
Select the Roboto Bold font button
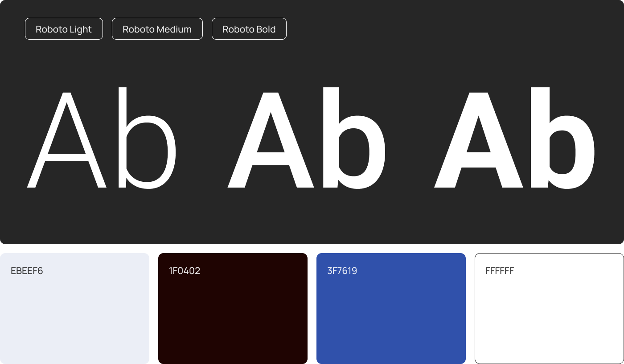249,29
